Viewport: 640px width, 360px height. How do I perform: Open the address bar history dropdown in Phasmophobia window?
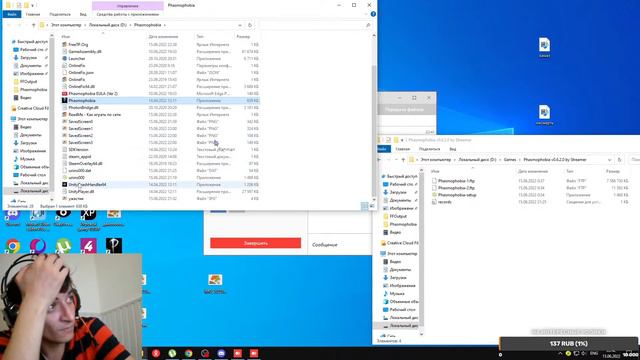(240, 25)
